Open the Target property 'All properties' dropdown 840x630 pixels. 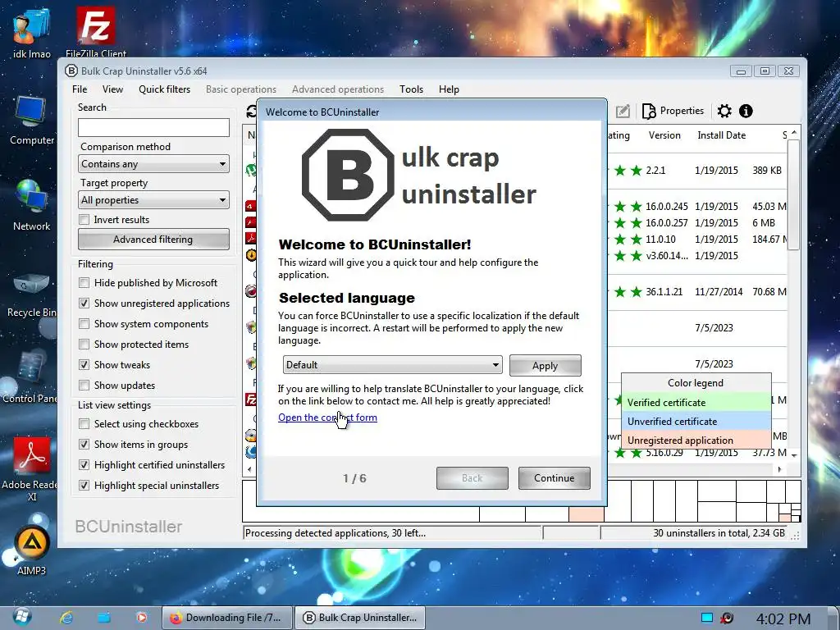[x=153, y=200]
